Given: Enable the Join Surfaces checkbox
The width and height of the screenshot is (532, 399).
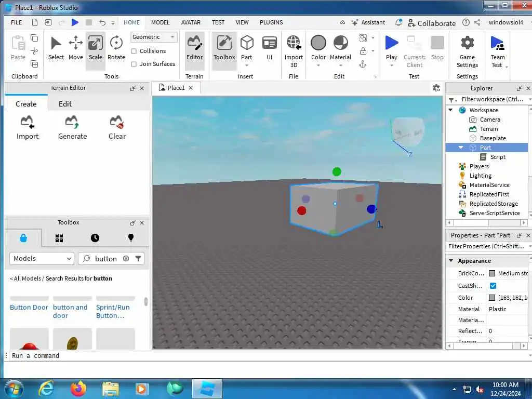Looking at the screenshot, I should pos(134,64).
